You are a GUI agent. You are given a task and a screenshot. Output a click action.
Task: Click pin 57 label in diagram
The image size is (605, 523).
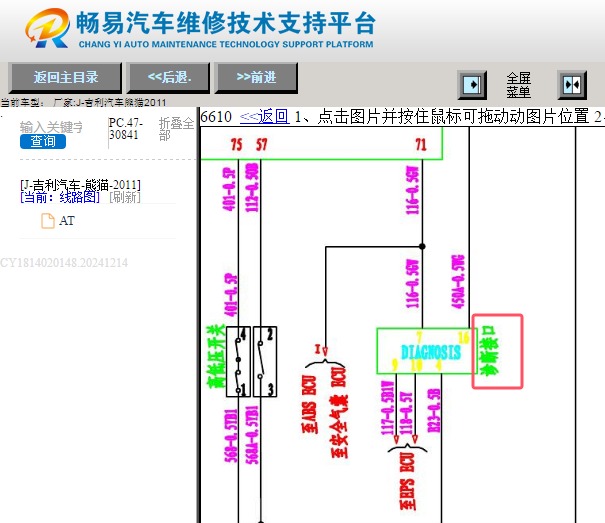coord(261,145)
